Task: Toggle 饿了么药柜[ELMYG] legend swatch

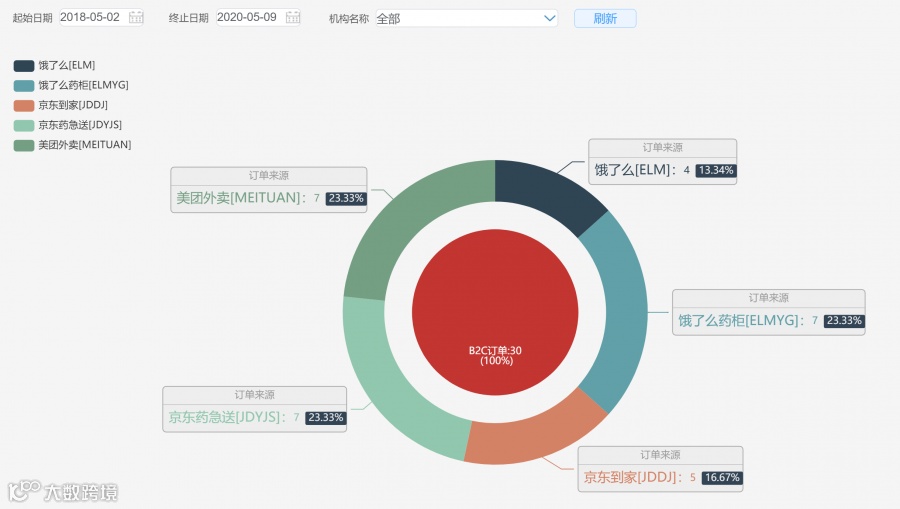Action: pyautogui.click(x=24, y=86)
